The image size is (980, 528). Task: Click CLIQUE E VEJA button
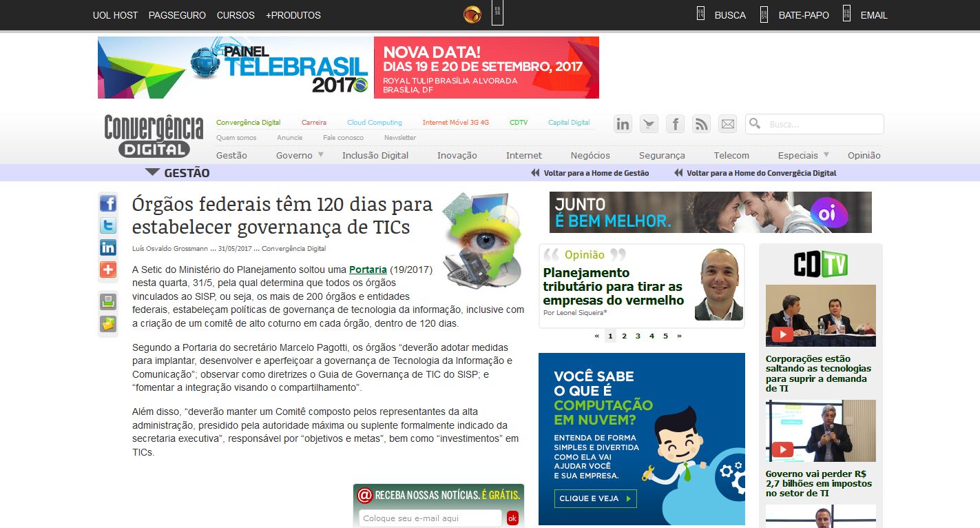[x=596, y=498]
